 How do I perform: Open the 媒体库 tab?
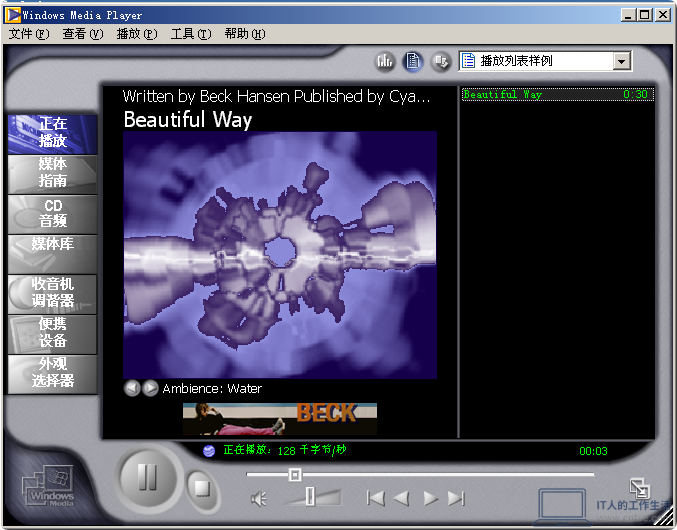pos(52,254)
